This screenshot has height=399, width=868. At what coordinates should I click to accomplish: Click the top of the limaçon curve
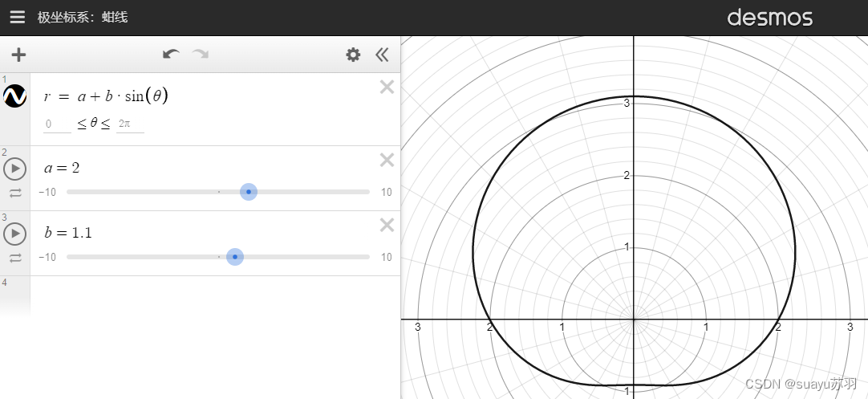[x=633, y=96]
